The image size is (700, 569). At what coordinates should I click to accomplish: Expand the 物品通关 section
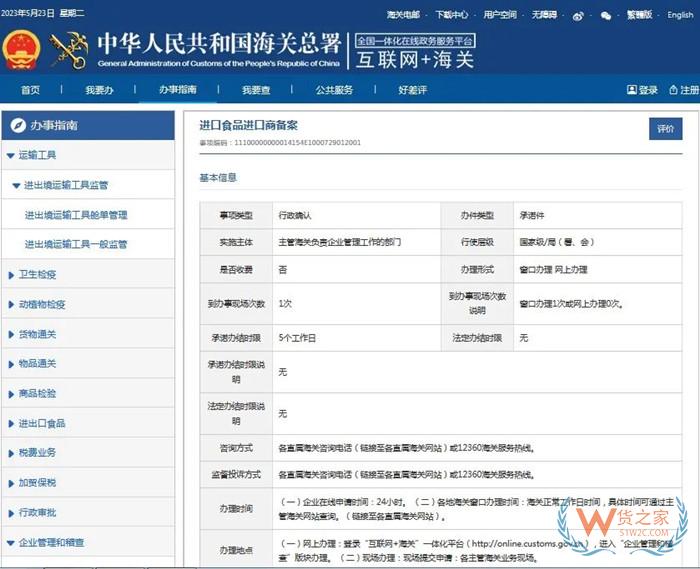[x=11, y=364]
